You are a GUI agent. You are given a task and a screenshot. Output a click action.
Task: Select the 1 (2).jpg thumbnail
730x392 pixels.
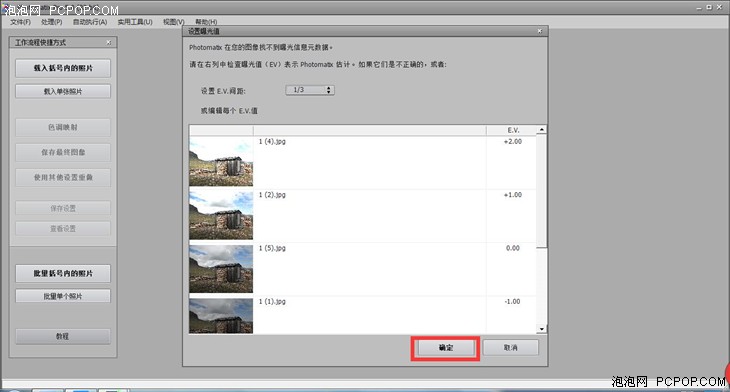(x=221, y=215)
